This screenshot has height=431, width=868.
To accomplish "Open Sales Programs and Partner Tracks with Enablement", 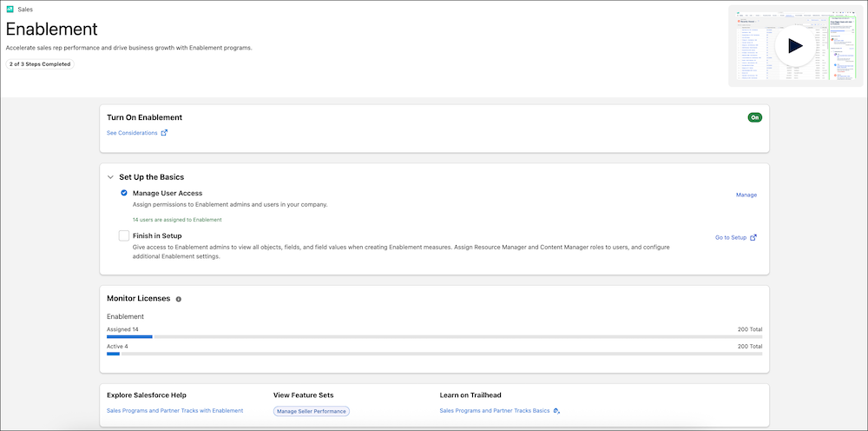I will click(175, 411).
